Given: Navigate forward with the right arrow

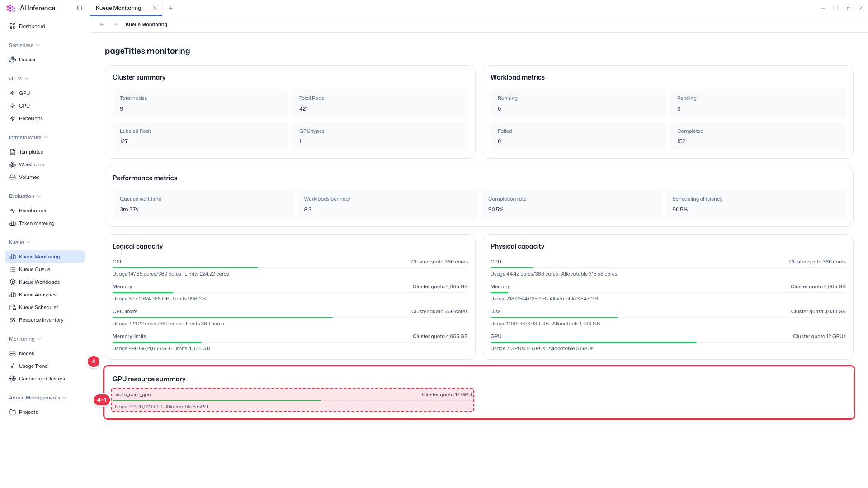Looking at the screenshot, I should click(116, 24).
